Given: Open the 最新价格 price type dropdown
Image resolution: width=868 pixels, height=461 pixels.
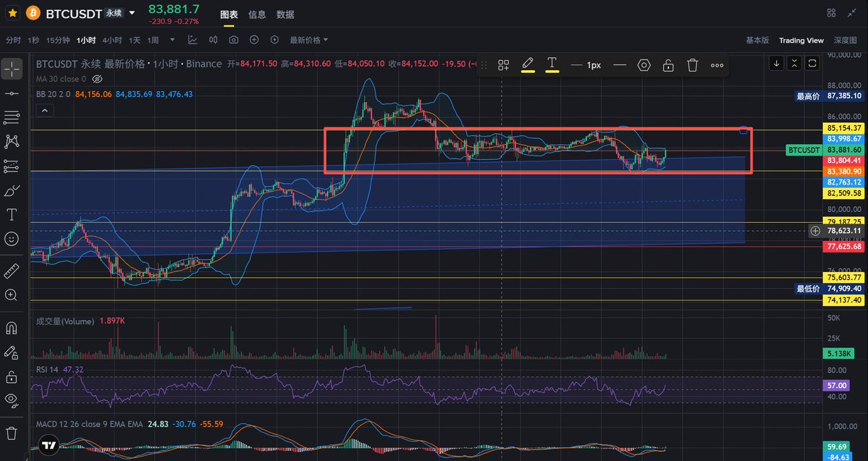Looking at the screenshot, I should click(309, 40).
